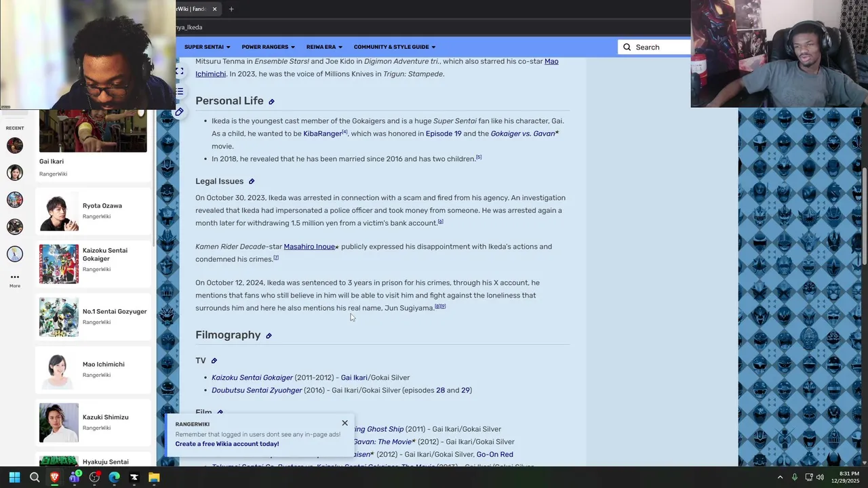
Task: Open the Masahiro Inoue link
Action: [x=309, y=247]
